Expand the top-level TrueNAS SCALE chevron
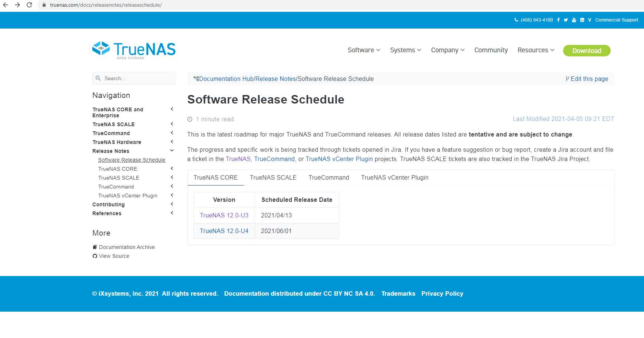This screenshot has width=644, height=338. point(172,124)
